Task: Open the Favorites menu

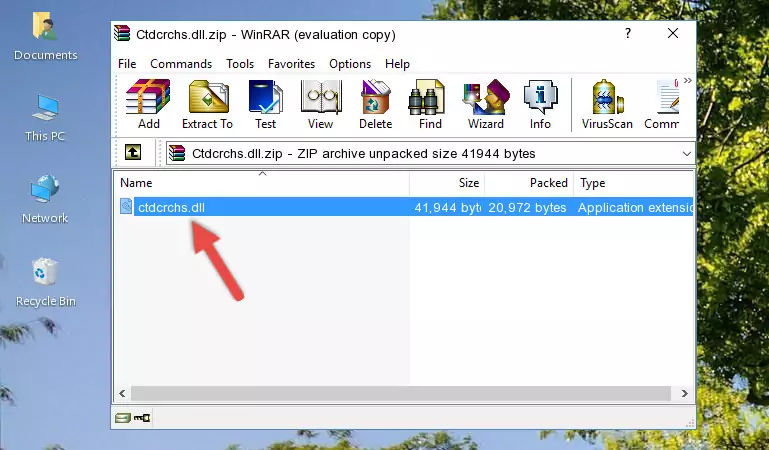Action: tap(291, 64)
